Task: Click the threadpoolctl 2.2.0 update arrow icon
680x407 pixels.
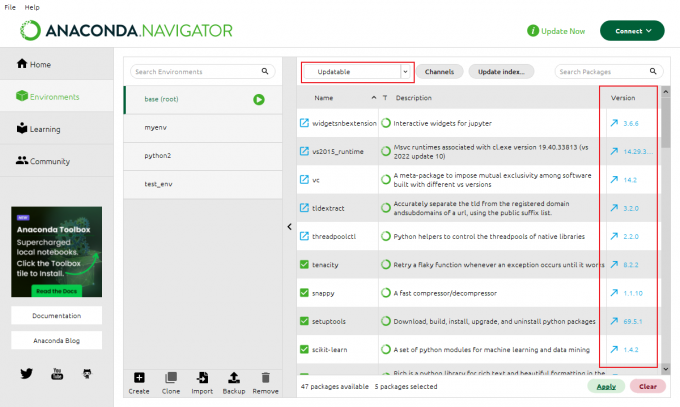Action: point(614,236)
